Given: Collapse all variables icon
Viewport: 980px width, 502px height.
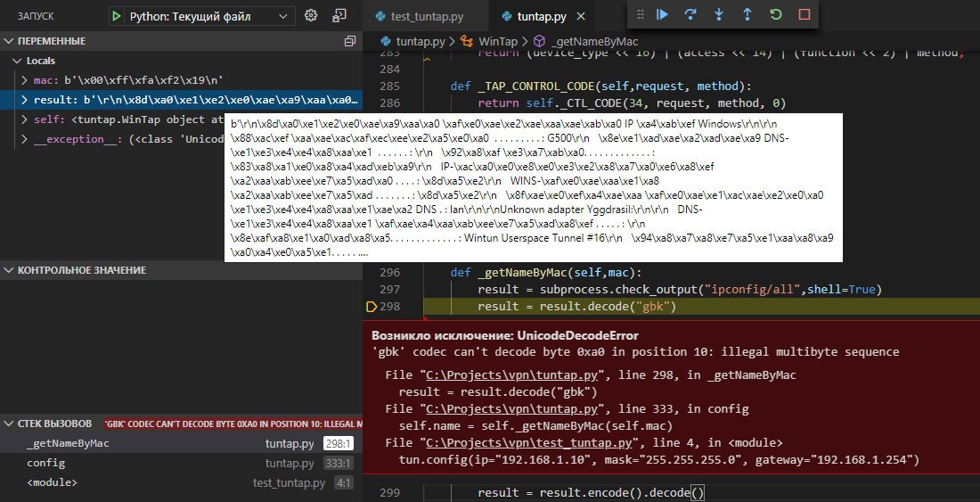Looking at the screenshot, I should [x=350, y=41].
